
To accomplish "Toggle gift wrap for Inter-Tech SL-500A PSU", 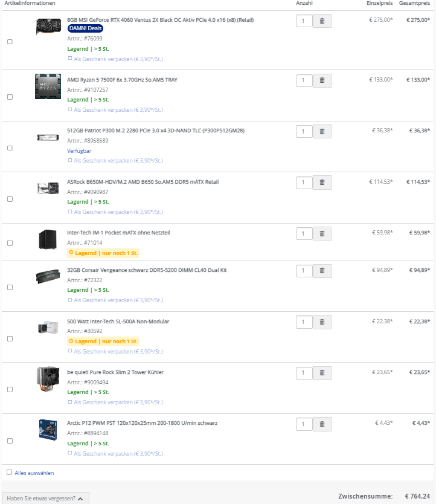I will click(69, 351).
